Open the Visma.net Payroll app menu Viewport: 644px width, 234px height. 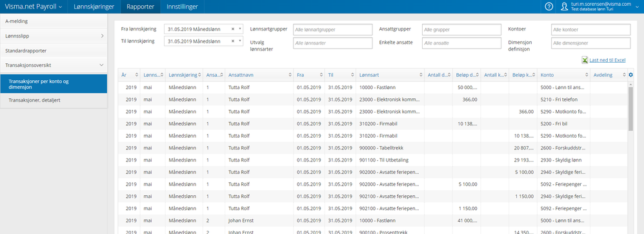(34, 6)
